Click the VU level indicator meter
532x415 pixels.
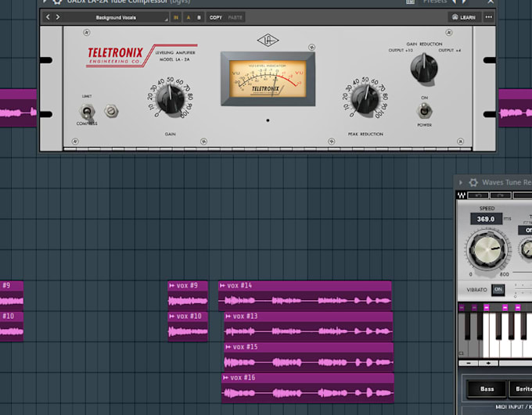click(268, 79)
